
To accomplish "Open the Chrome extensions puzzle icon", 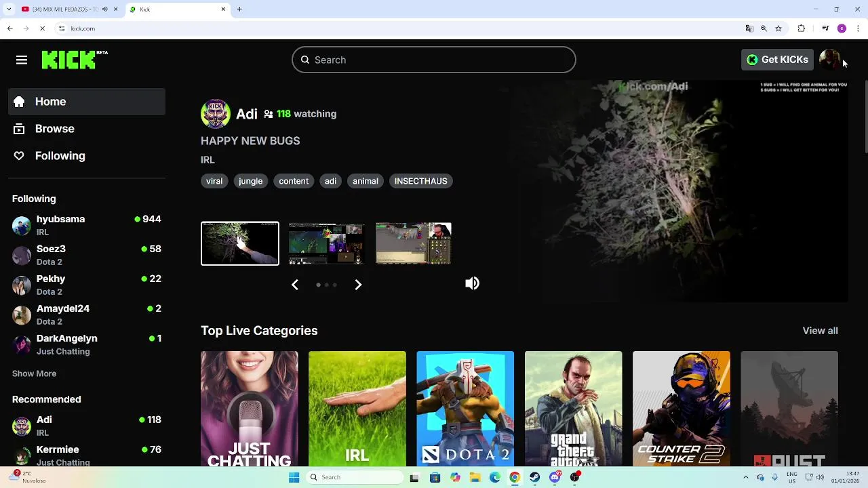I will click(802, 28).
